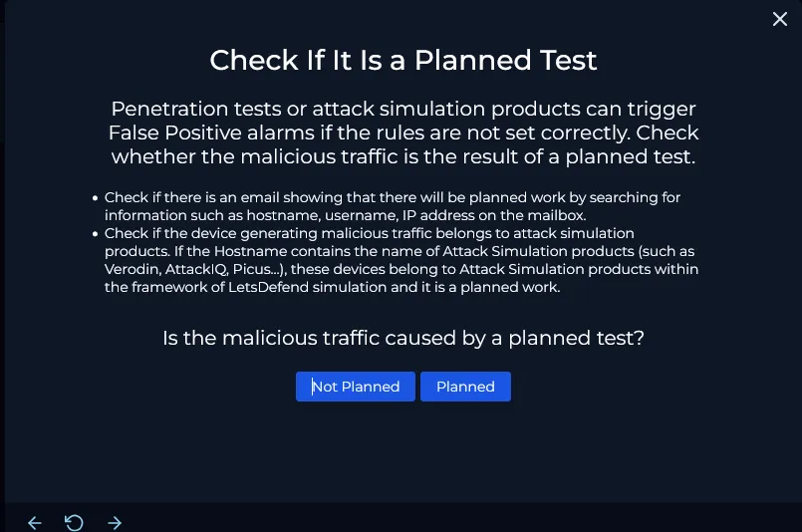802x532 pixels.
Task: Advance with the right arrow icon
Action: point(115,523)
